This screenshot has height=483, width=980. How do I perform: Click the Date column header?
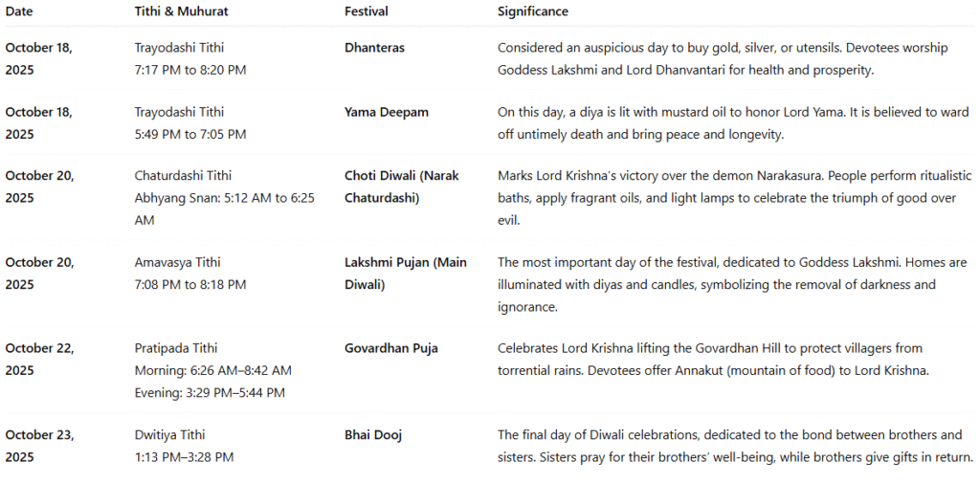[x=19, y=11]
